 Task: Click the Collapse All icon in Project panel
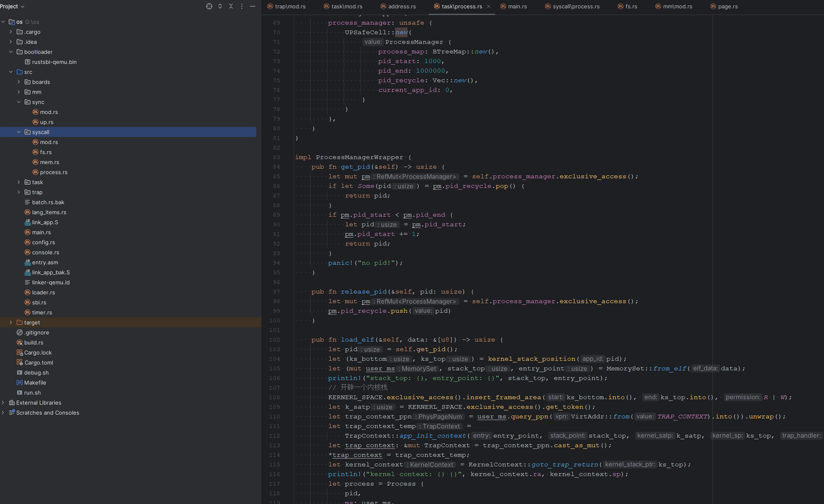point(231,6)
